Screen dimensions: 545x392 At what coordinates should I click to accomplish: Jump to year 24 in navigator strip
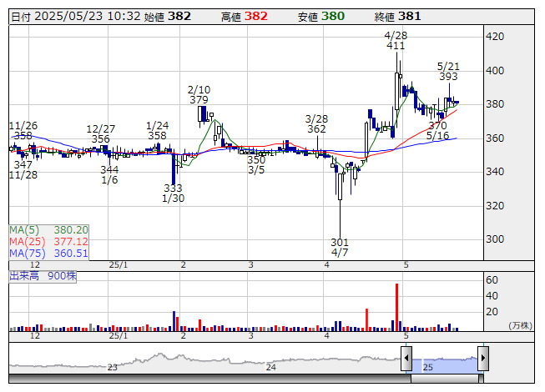[270, 367]
